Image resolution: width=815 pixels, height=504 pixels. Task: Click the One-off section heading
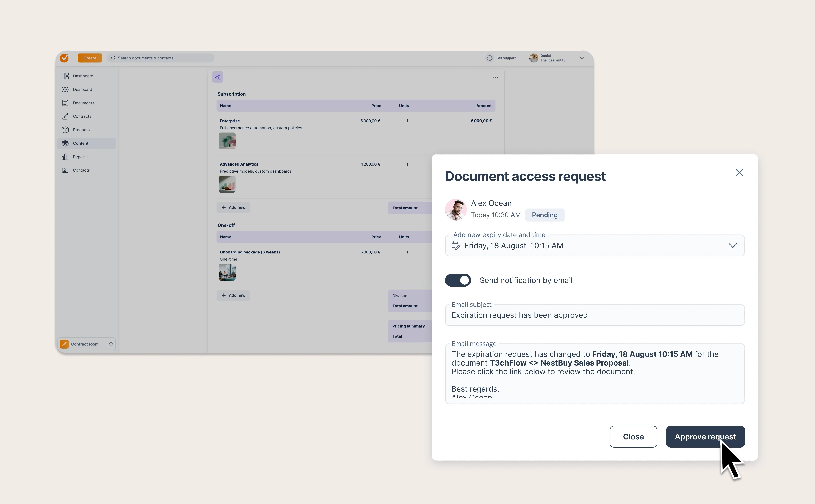226,225
